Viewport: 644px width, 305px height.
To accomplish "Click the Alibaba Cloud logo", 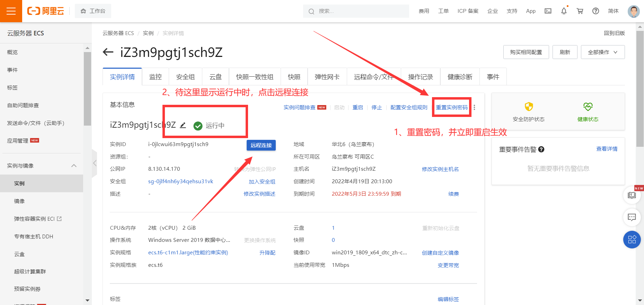I will [x=46, y=11].
